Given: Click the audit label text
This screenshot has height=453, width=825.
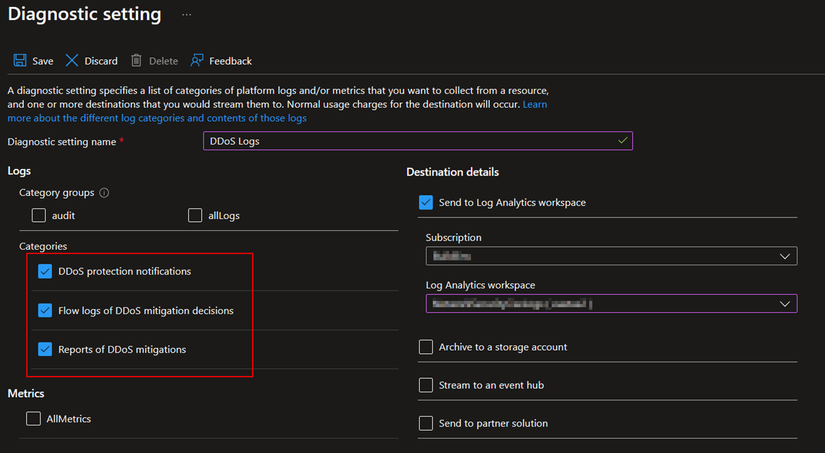Looking at the screenshot, I should (63, 216).
